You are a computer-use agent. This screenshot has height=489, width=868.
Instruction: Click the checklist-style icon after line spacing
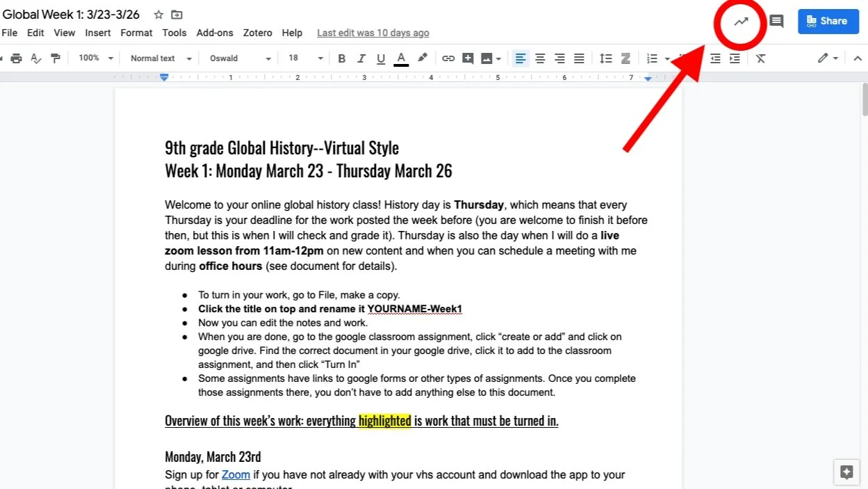pyautogui.click(x=625, y=58)
